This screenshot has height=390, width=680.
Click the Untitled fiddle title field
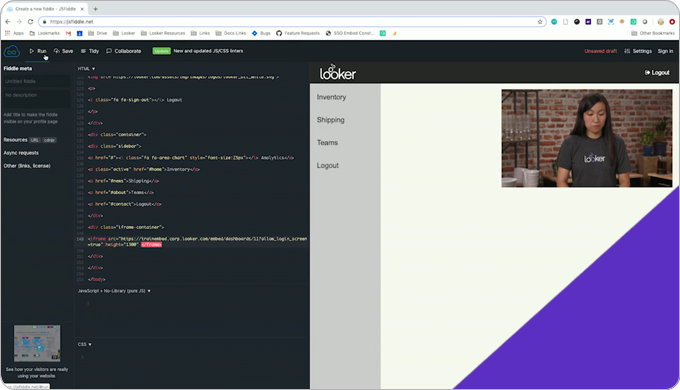coord(36,82)
